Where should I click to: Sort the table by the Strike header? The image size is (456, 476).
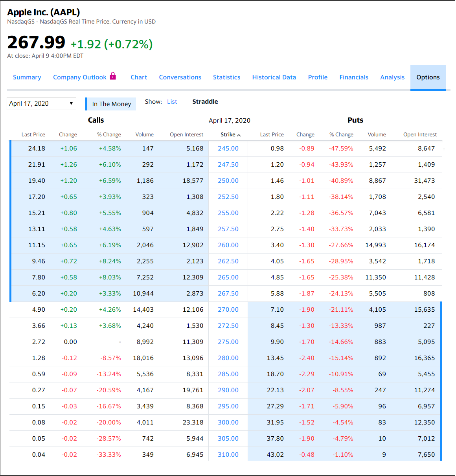point(228,134)
